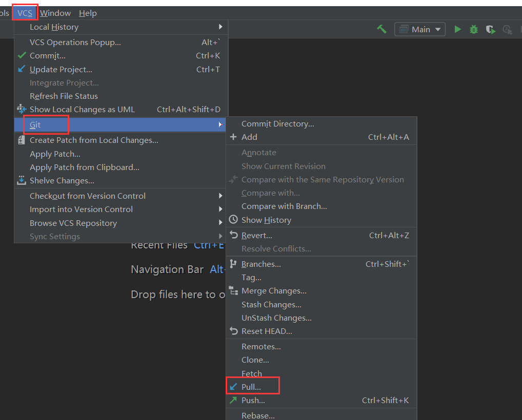
Task: Choose Rebase... in Git submenu
Action: tap(322, 415)
